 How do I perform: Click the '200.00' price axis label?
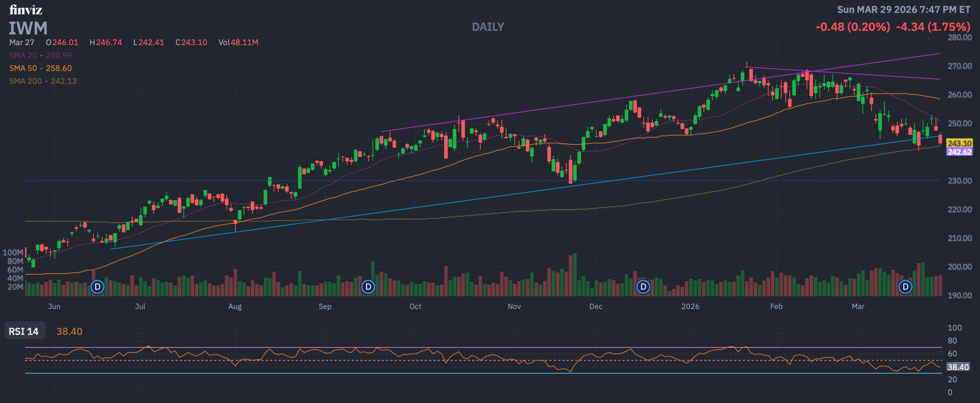960,267
